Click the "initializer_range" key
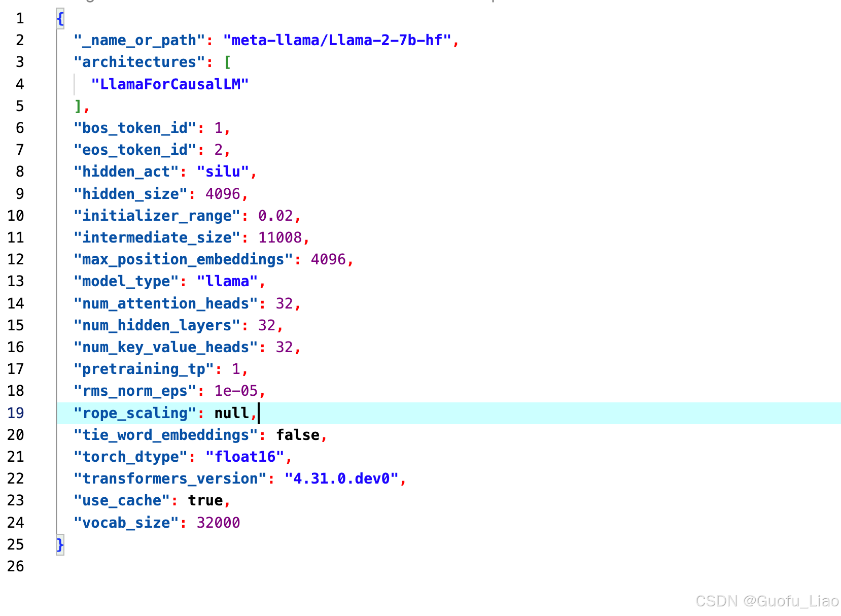Viewport: 841px width, 616px height. [157, 216]
